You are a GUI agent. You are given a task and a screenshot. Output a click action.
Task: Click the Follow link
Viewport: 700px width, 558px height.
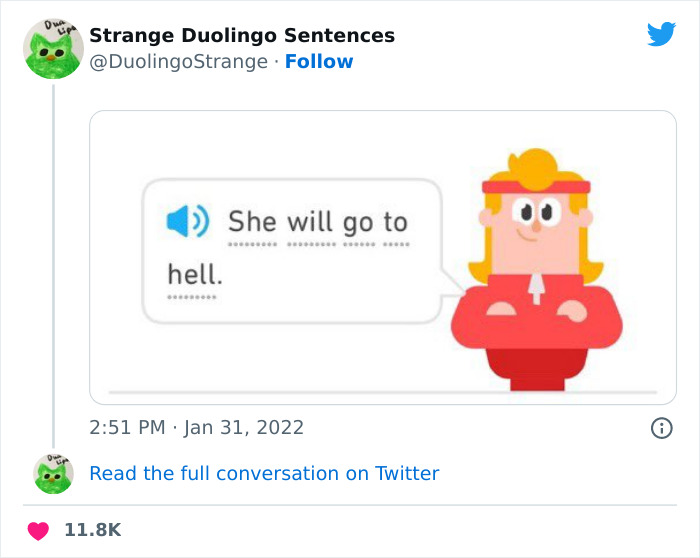point(319,62)
